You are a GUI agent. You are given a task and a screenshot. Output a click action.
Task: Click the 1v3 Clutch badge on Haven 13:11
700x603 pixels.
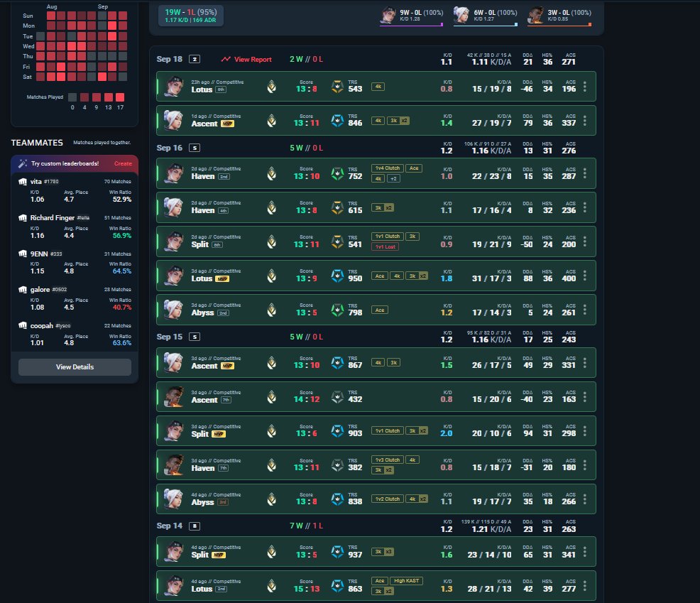point(387,460)
